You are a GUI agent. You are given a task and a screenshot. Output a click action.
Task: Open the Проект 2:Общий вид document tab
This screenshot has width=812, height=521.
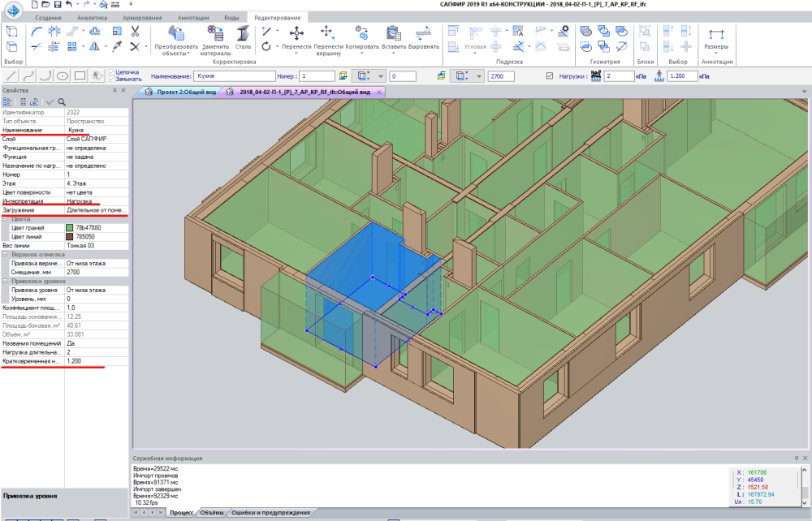pos(180,92)
